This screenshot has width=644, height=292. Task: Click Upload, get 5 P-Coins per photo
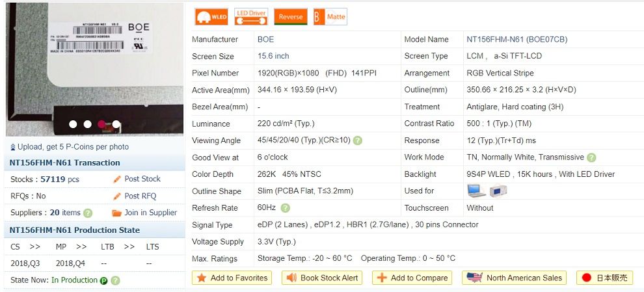point(73,147)
